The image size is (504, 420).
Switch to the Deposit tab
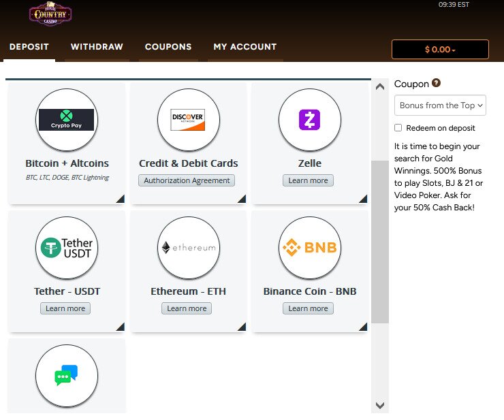coord(29,47)
